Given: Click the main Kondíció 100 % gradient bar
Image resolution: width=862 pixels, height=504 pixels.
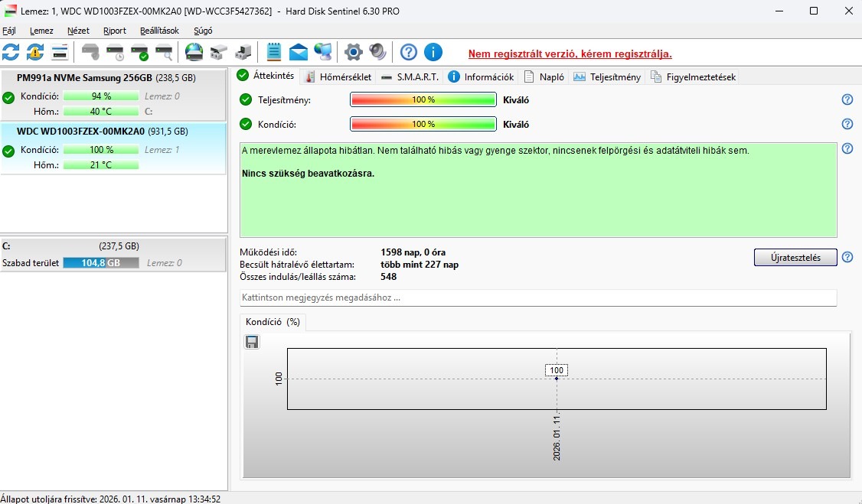Looking at the screenshot, I should pyautogui.click(x=423, y=124).
